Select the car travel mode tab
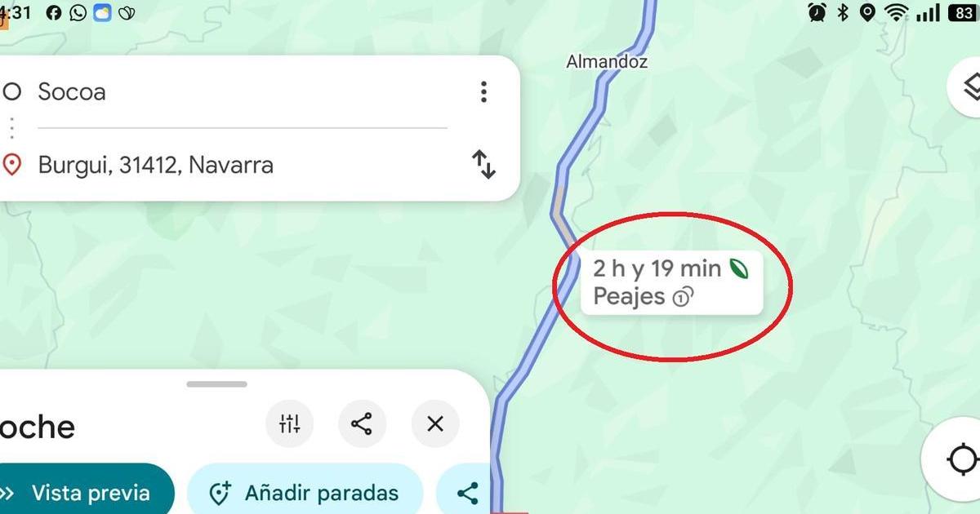 click(x=37, y=427)
